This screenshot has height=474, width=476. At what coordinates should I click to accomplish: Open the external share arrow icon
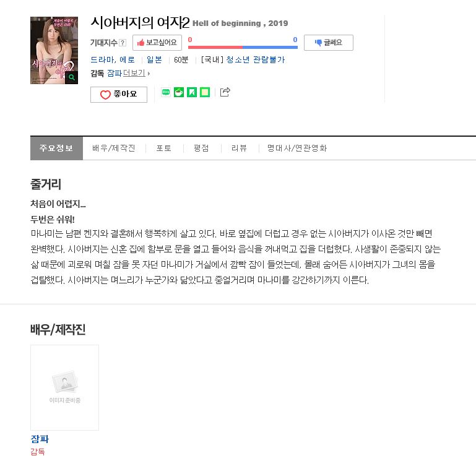225,92
